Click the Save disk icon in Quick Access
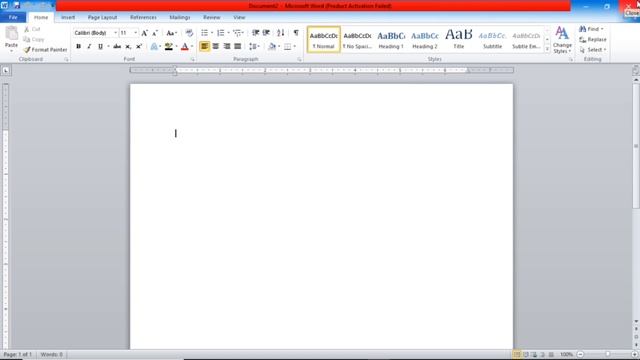This screenshot has height=360, width=640. (x=17, y=6)
